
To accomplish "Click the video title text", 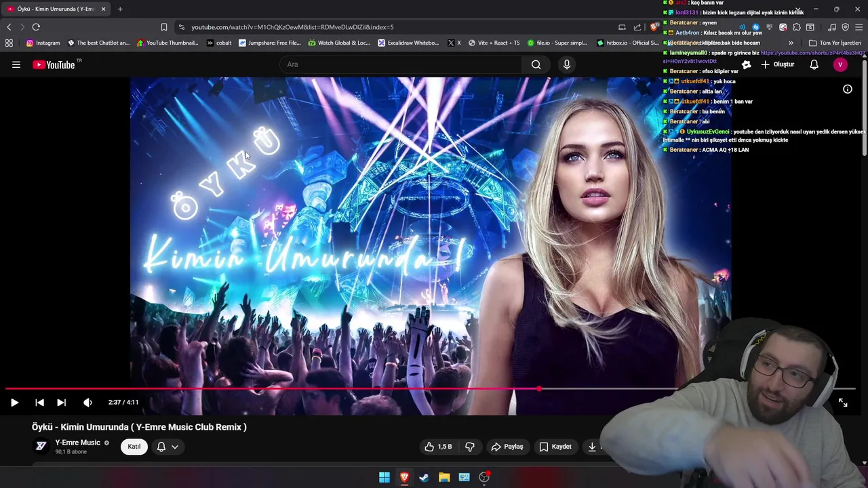I will tap(139, 427).
